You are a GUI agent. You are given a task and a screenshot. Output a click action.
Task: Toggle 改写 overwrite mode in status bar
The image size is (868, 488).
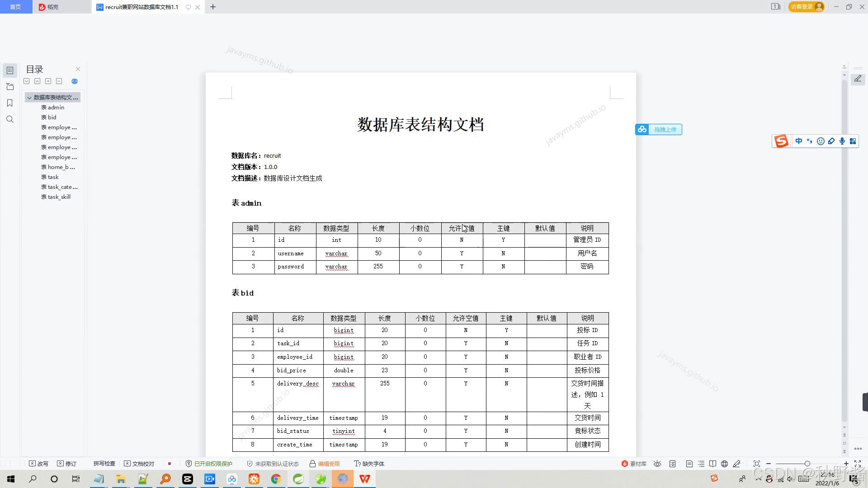tap(38, 464)
